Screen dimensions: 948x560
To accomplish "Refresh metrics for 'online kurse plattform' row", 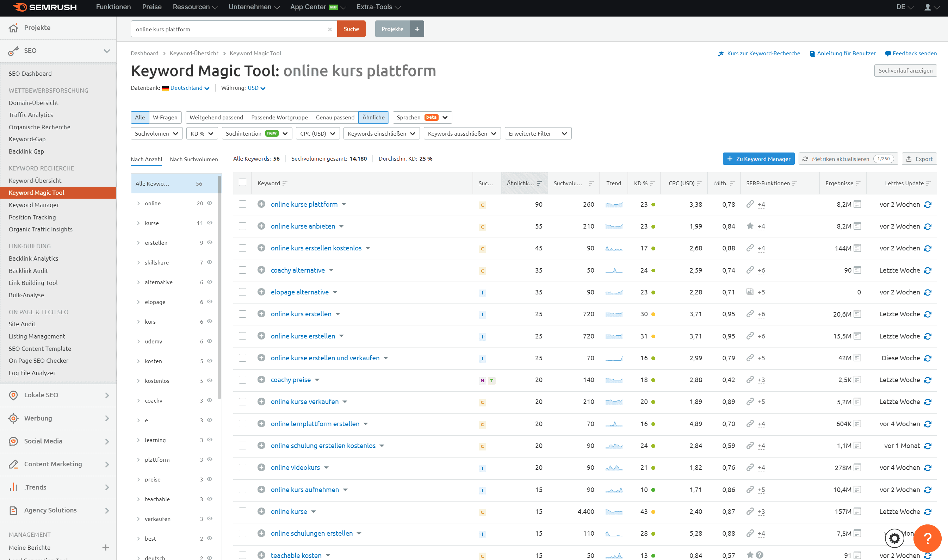I will (x=928, y=205).
